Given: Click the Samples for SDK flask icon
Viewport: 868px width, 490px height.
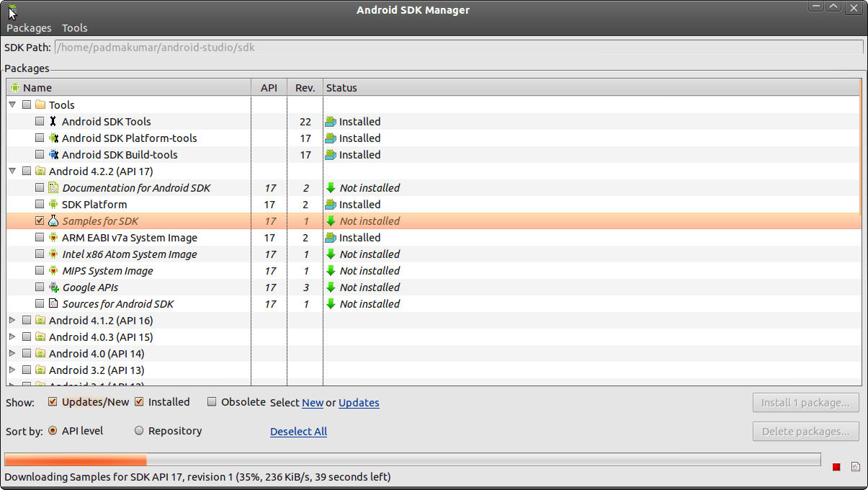Looking at the screenshot, I should [53, 221].
